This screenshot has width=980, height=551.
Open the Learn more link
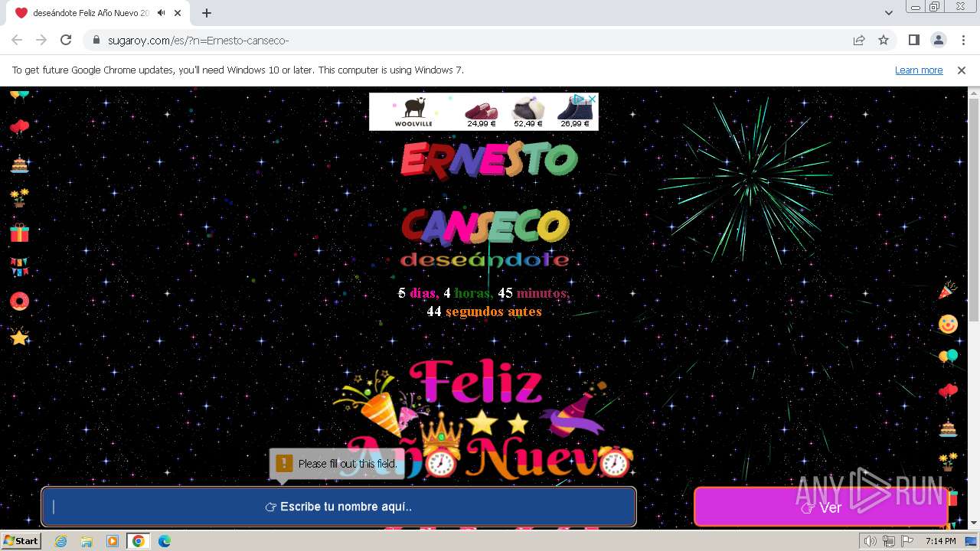[919, 70]
